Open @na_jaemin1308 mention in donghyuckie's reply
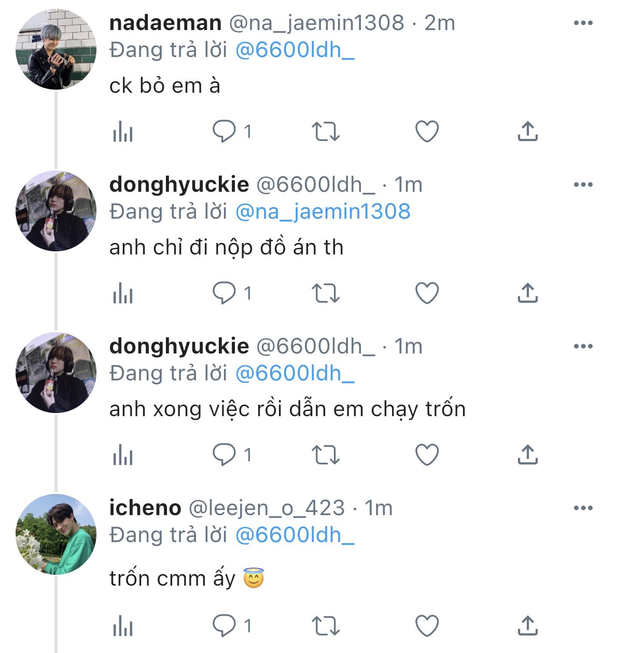 pyautogui.click(x=323, y=212)
